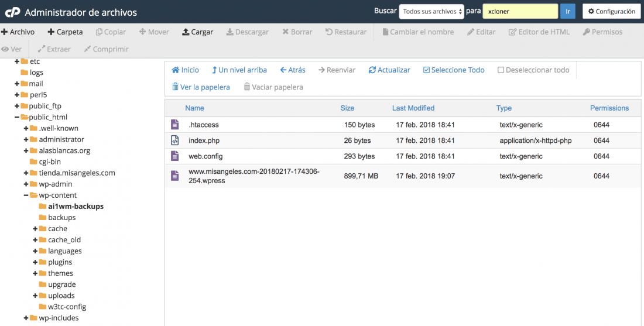Expand the plugins folder
Image resolution: width=644 pixels, height=326 pixels.
[35, 262]
